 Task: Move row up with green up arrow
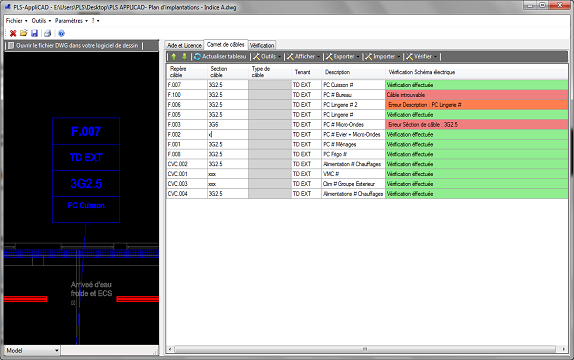pyautogui.click(x=174, y=56)
